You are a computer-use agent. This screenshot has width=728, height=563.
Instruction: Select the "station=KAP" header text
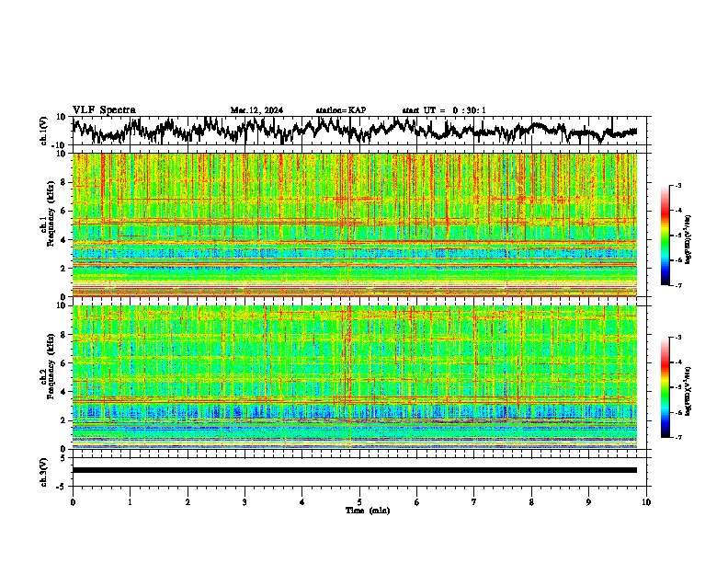tap(341, 110)
